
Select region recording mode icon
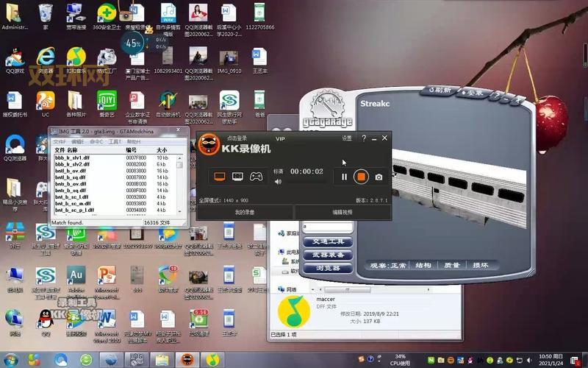[237, 177]
